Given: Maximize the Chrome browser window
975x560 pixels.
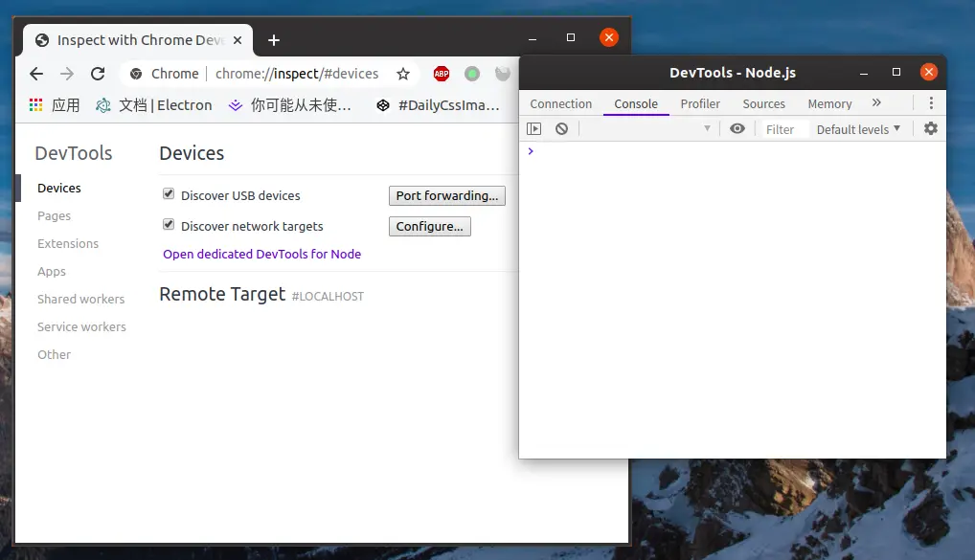Looking at the screenshot, I should pos(570,37).
